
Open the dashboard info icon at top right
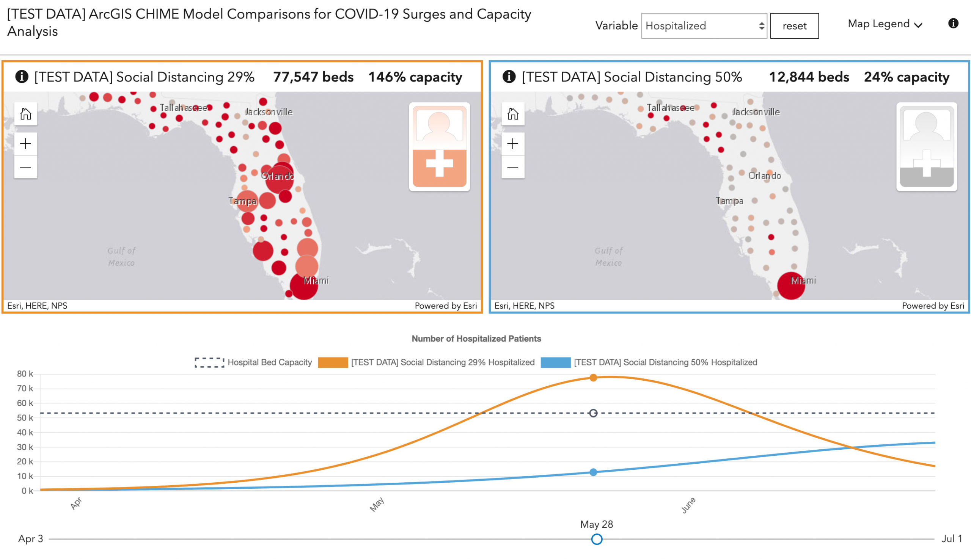953,24
